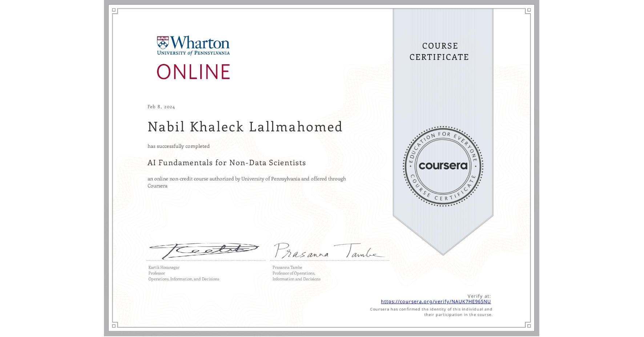Click the name Nabil Khaleck Lallmahomed
Image resolution: width=644 pixels, height=337 pixels.
click(x=245, y=127)
